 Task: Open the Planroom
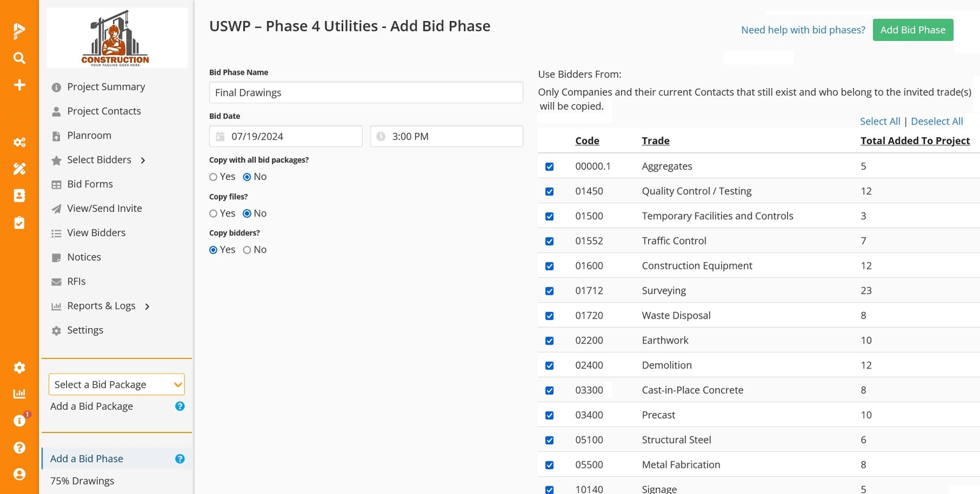(x=89, y=135)
